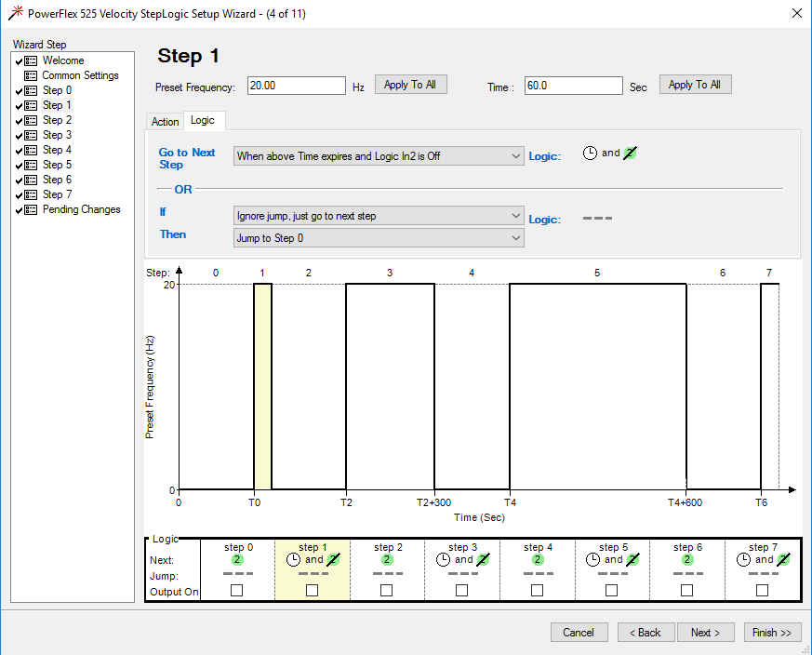The width and height of the screenshot is (812, 655).
Task: Select Step 3 in wizard step list
Action: click(57, 135)
